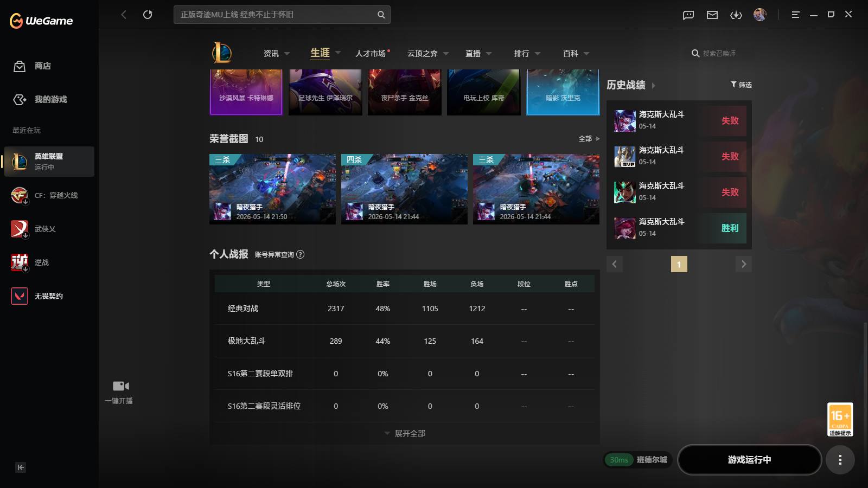Open the 人才市场 tab

371,53
